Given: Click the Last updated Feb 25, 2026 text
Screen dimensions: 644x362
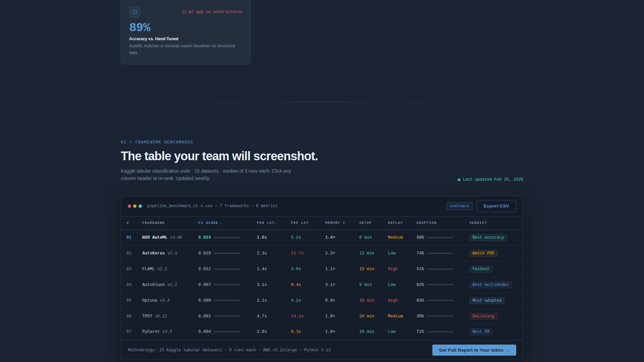Looking at the screenshot, I should point(493,180).
